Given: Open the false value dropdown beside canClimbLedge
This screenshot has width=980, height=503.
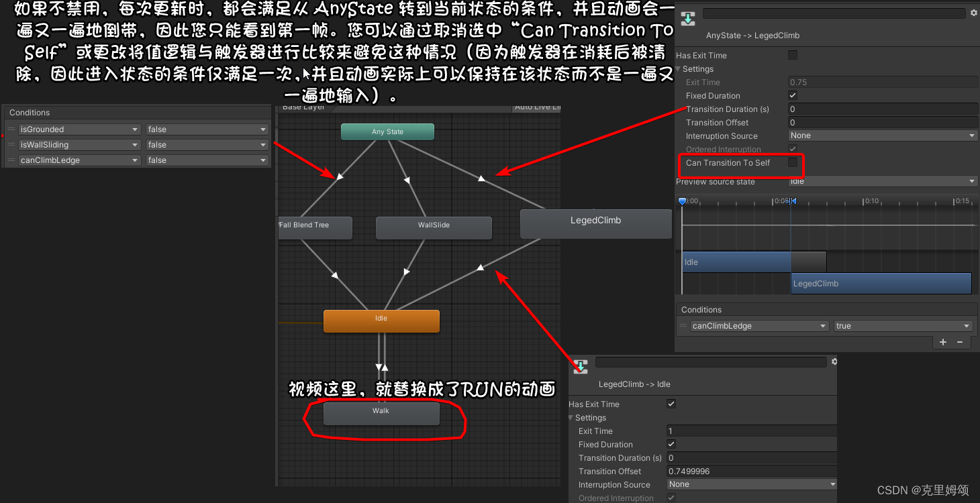Looking at the screenshot, I should pos(207,160).
